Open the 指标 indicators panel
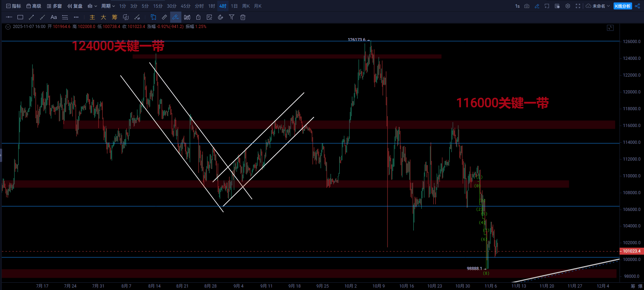 coord(14,6)
